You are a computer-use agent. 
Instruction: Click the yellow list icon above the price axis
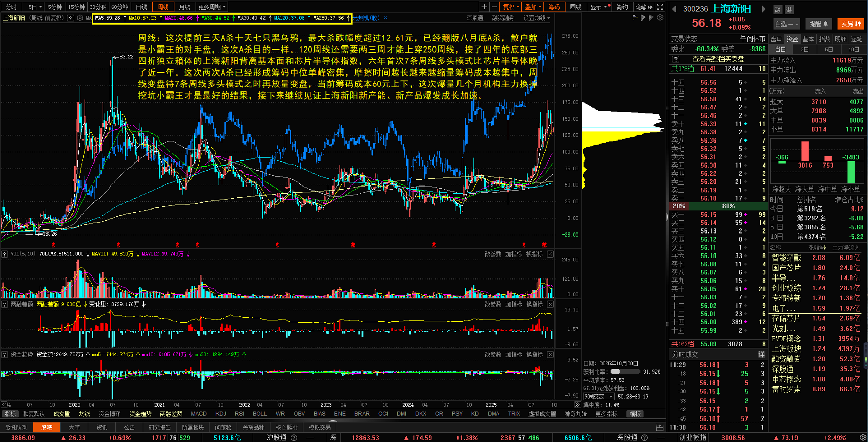click(635, 17)
